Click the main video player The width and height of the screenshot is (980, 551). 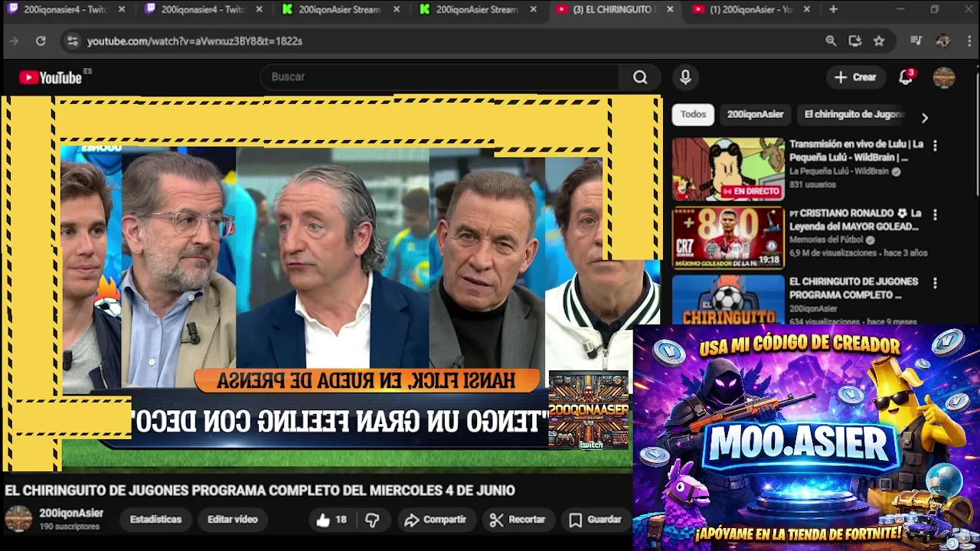pos(331,283)
